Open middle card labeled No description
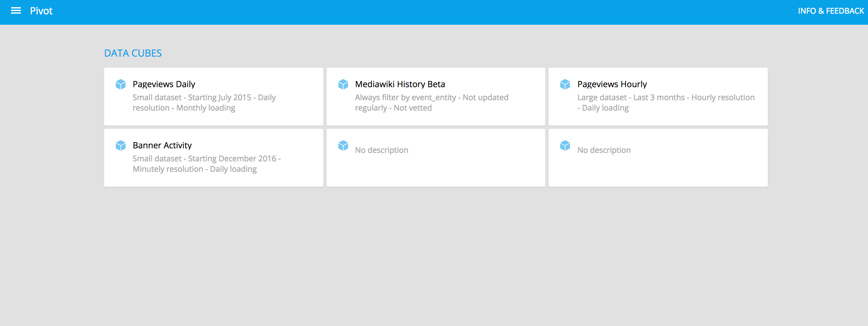868x326 pixels. coord(381,150)
